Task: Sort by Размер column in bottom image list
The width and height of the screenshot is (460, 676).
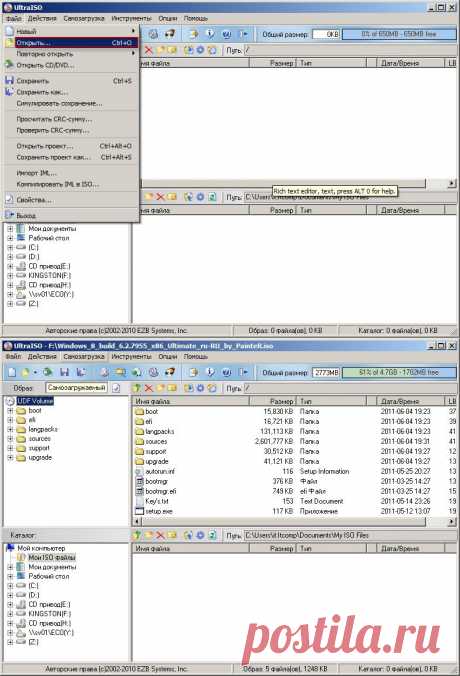Action: click(x=273, y=401)
